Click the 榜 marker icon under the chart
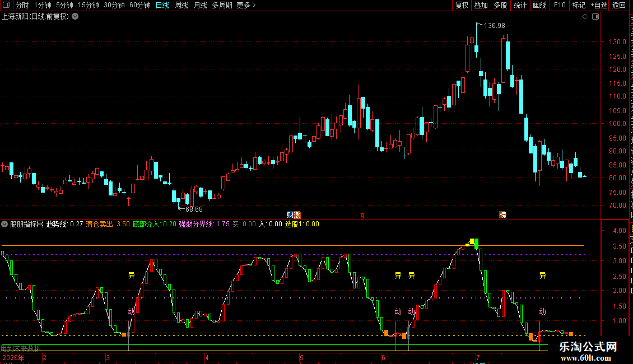The width and height of the screenshot is (633, 364). click(x=502, y=215)
